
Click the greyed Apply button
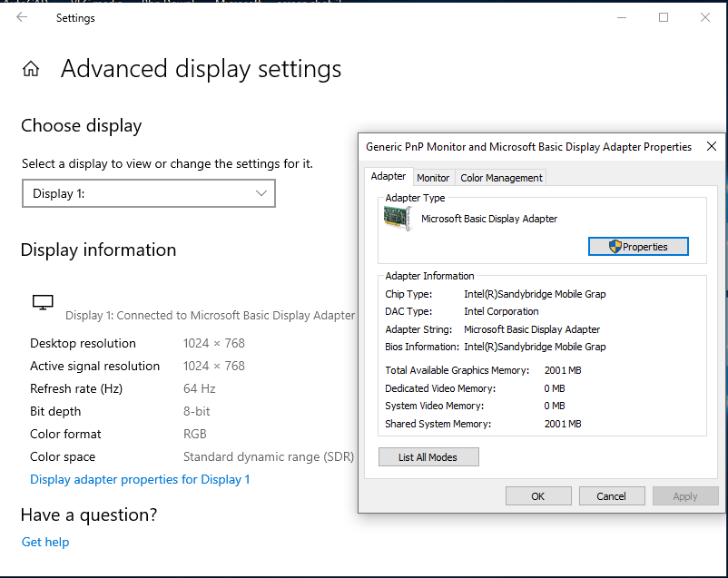(x=685, y=496)
